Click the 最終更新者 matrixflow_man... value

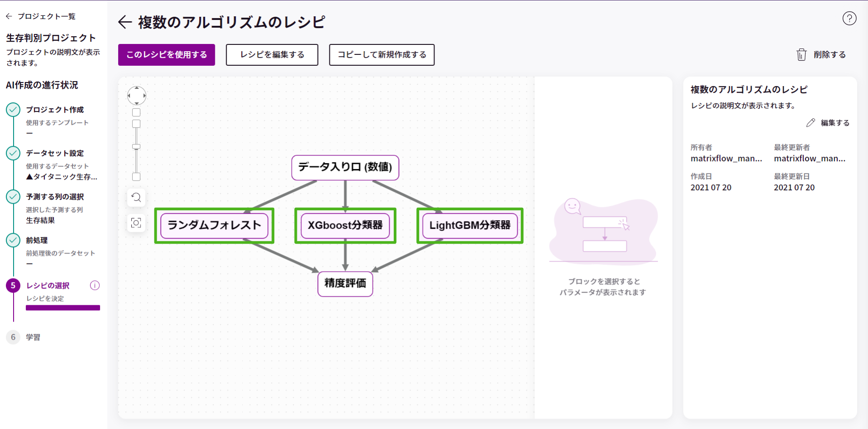tap(810, 159)
